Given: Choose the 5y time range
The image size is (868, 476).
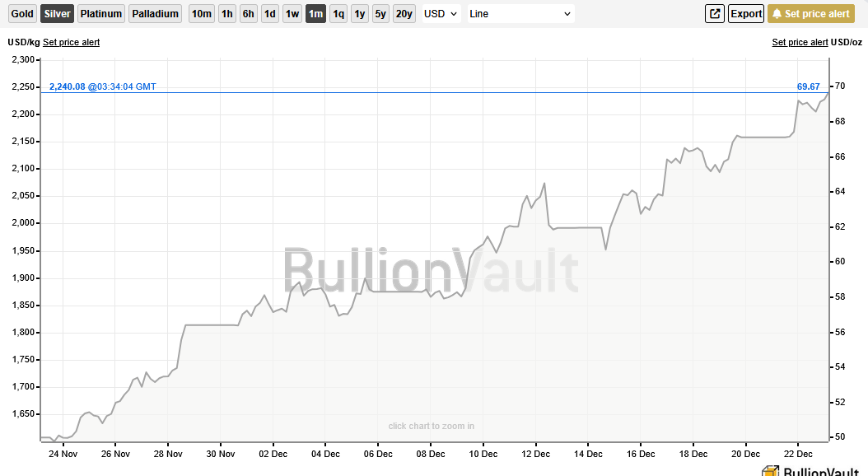Looking at the screenshot, I should 380,14.
